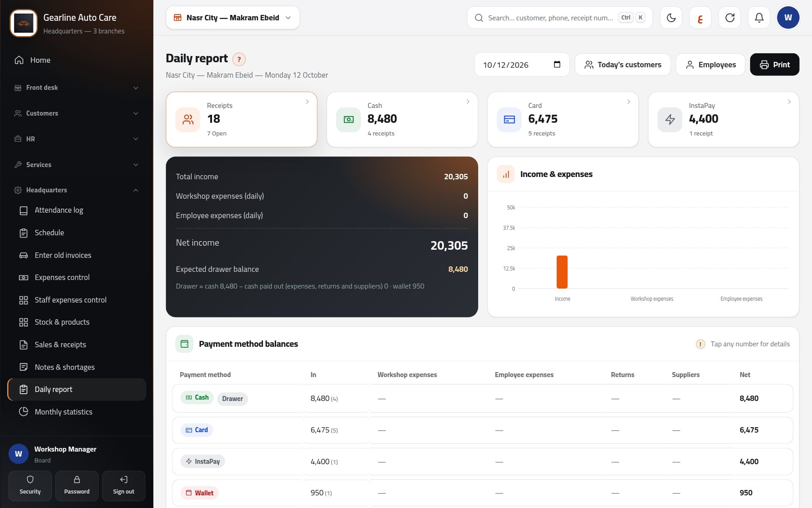Click the Employees button
This screenshot has height=508, width=812.
[710, 65]
